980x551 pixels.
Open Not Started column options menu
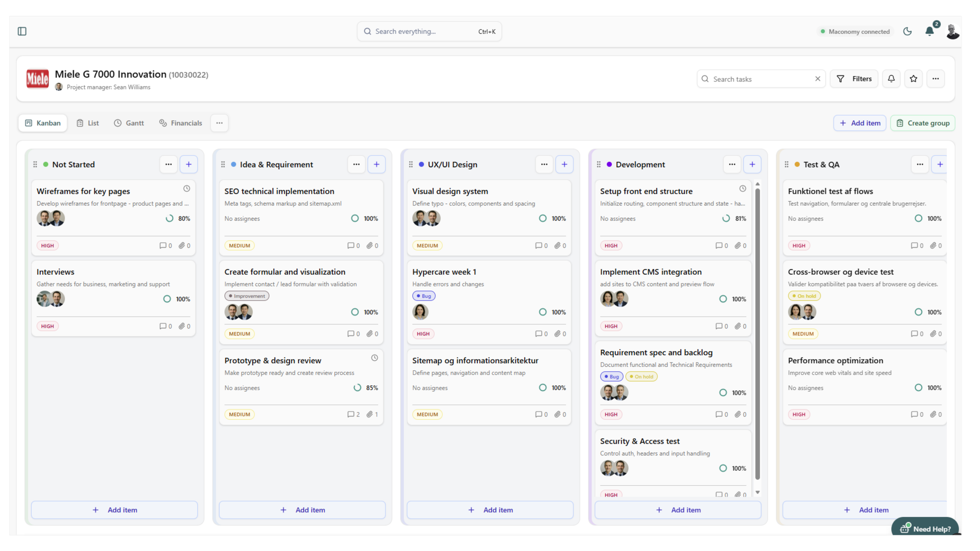(x=169, y=165)
